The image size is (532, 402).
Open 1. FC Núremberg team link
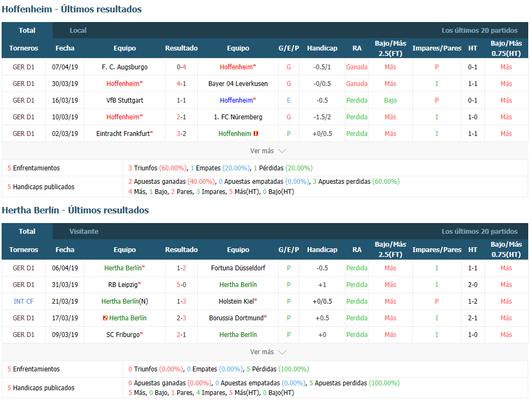[238, 117]
